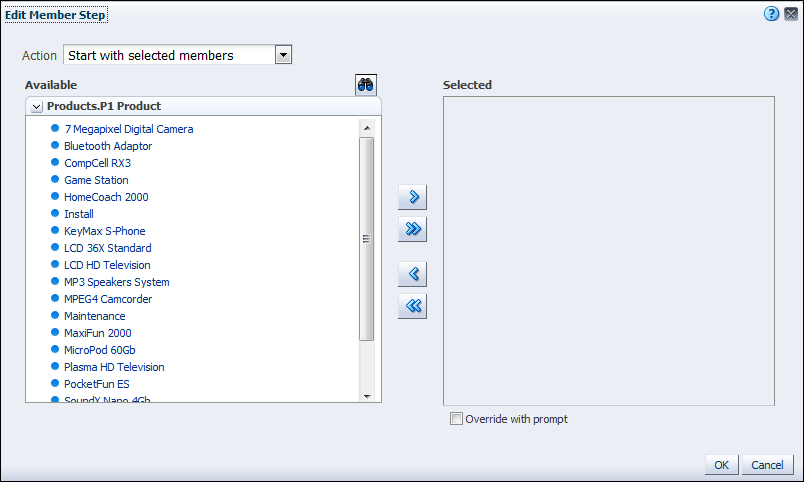Select the MaxiFun 2000 product
Viewport: 804px width, 482px height.
click(97, 333)
